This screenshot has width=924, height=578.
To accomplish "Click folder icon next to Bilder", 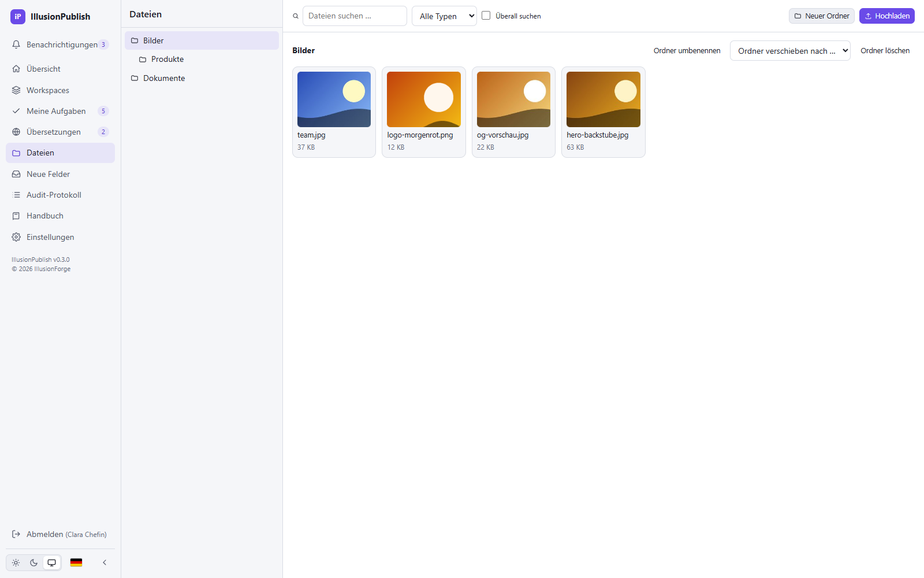I will point(135,40).
